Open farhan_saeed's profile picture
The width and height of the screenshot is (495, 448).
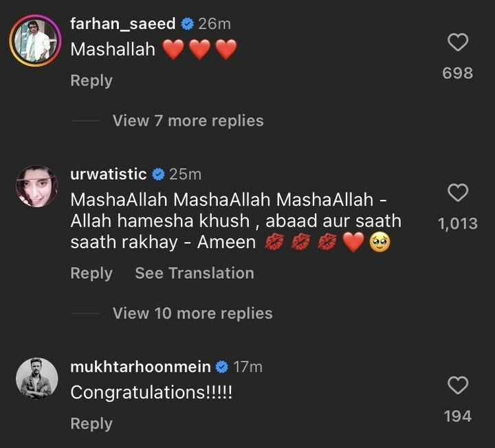pyautogui.click(x=33, y=40)
